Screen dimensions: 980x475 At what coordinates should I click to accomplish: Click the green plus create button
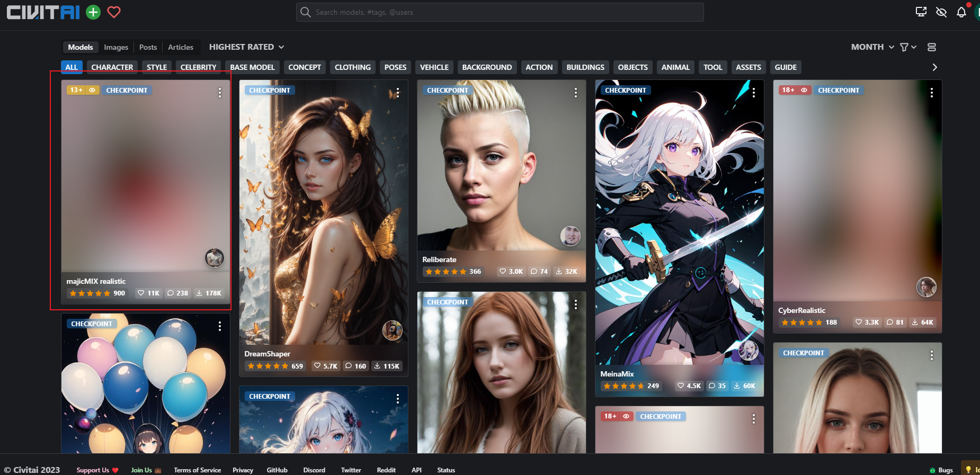click(x=93, y=12)
